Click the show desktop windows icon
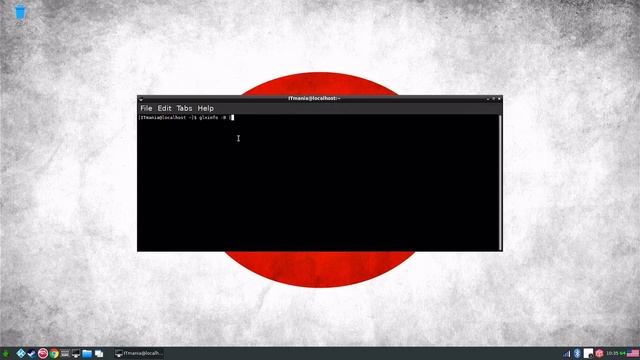Viewport: 640px width, 360px height. tap(99, 353)
